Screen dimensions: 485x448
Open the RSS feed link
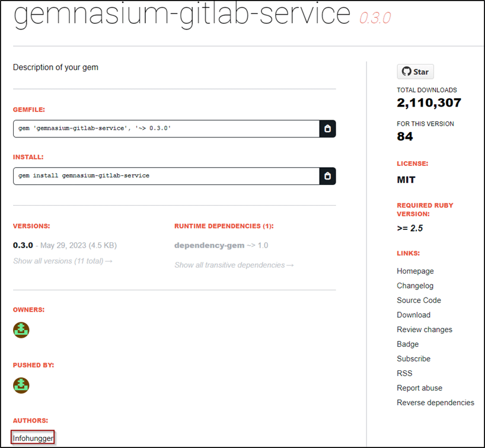click(404, 373)
